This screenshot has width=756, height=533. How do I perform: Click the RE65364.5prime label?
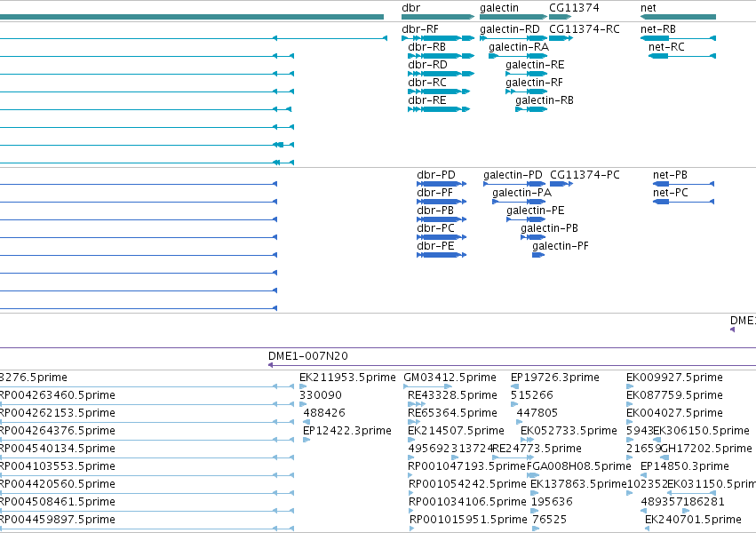tap(452, 413)
